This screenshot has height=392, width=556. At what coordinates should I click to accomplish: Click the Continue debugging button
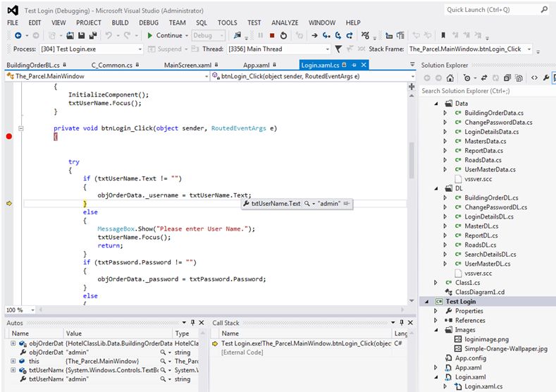[165, 35]
